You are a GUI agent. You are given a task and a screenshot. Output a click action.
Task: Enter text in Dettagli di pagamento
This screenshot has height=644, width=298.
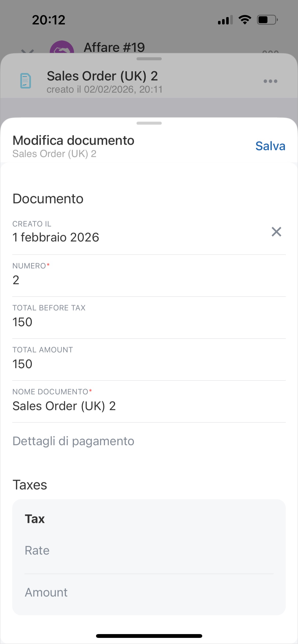coord(149,441)
